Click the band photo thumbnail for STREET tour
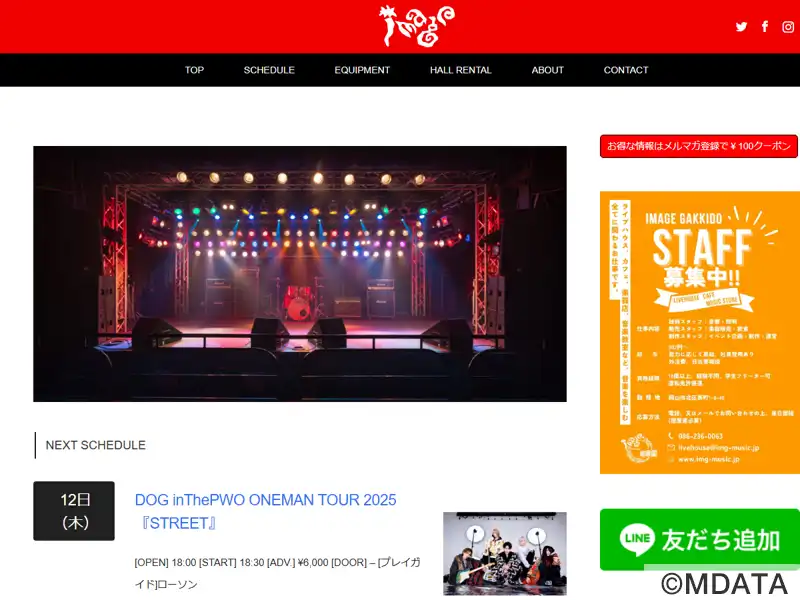The height and width of the screenshot is (600, 800). [x=505, y=554]
